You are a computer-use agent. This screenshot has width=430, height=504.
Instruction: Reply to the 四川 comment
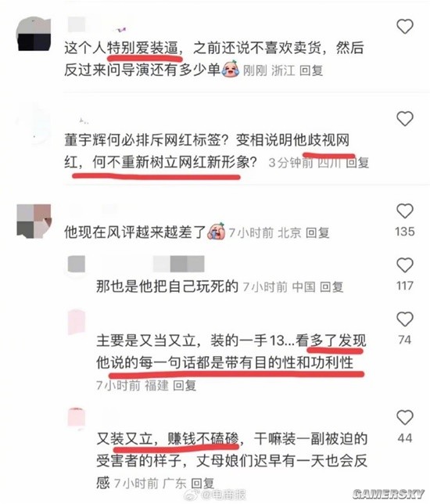[357, 163]
